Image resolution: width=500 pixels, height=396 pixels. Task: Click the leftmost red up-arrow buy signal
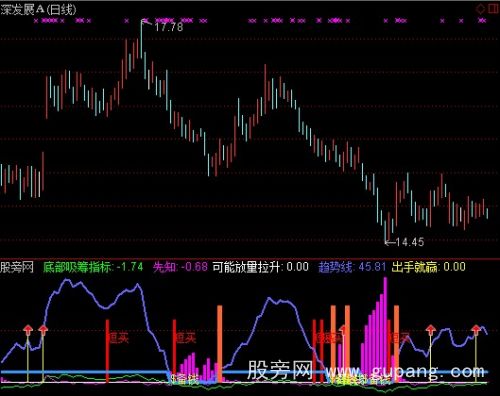point(28,330)
